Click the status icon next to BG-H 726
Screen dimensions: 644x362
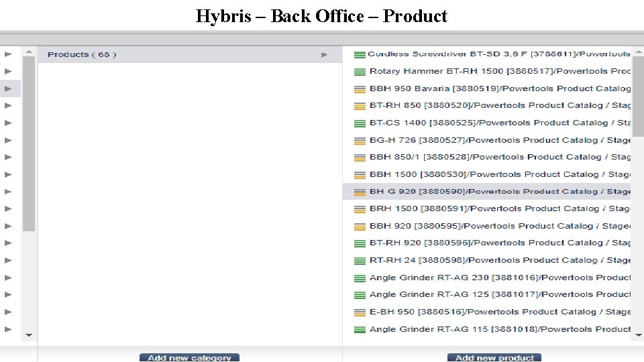click(360, 141)
